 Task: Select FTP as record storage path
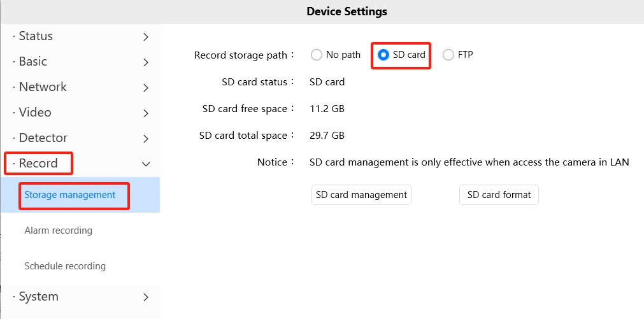(x=448, y=55)
